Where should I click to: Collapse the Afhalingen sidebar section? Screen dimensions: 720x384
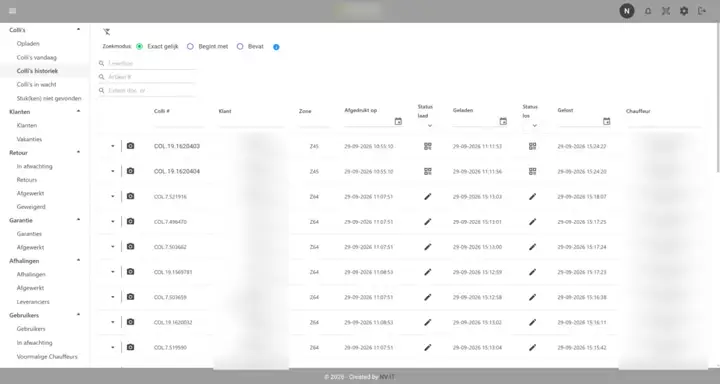tap(78, 260)
